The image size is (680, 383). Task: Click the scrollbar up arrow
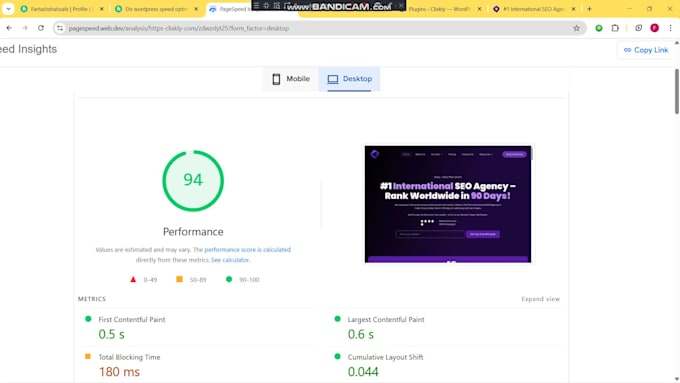[677, 43]
